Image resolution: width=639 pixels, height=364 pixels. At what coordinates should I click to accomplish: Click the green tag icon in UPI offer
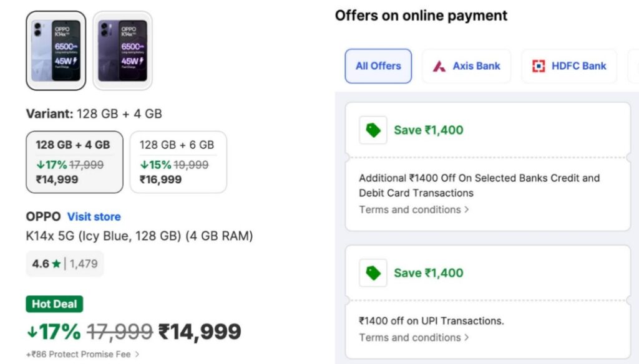click(x=373, y=273)
